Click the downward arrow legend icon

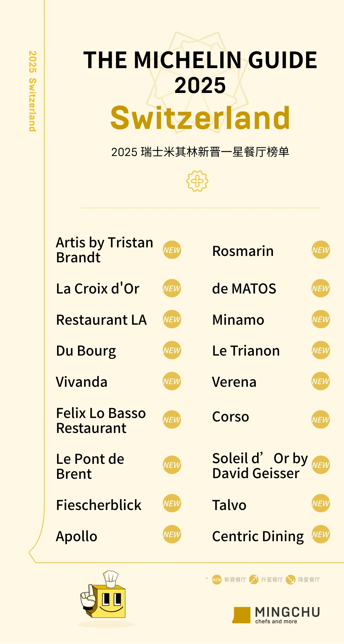[x=290, y=579]
